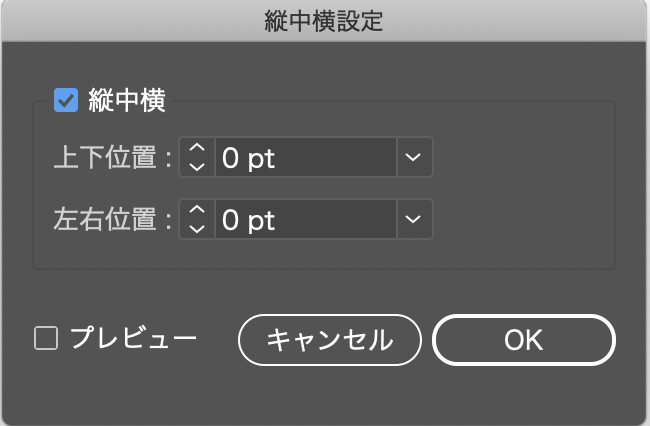This screenshot has height=426, width=650.
Task: Click the up arrow of 上下位置 stepper
Action: (x=197, y=148)
